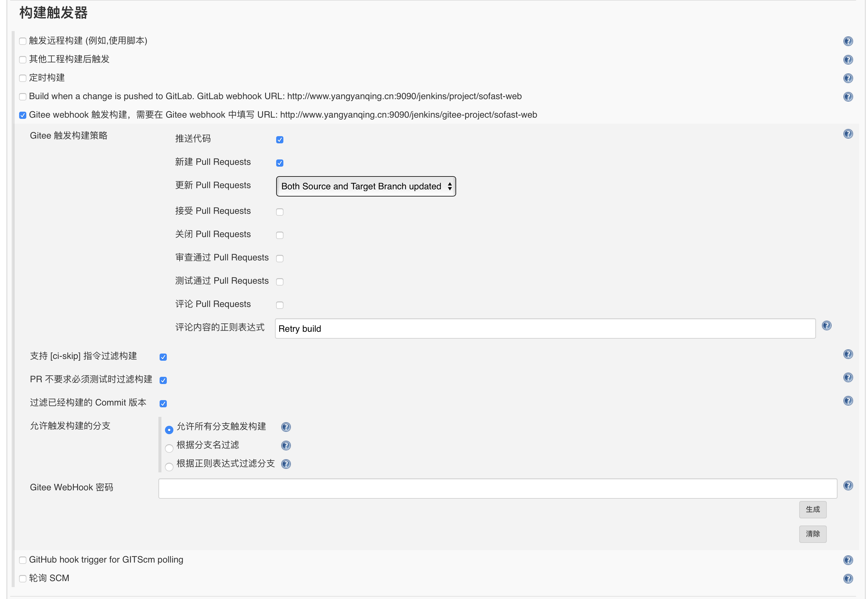Open help for 定时构建 option
This screenshot has height=599, width=868.
848,78
